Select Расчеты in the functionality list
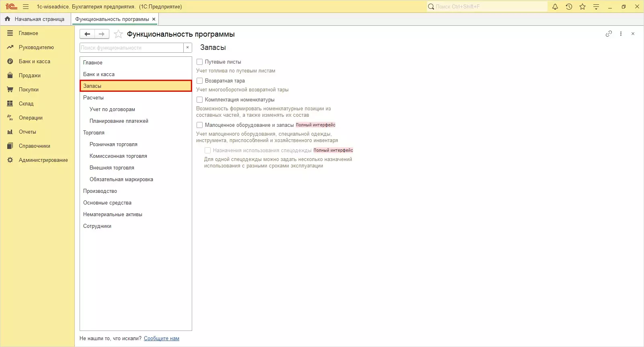The image size is (644, 347). click(x=136, y=98)
